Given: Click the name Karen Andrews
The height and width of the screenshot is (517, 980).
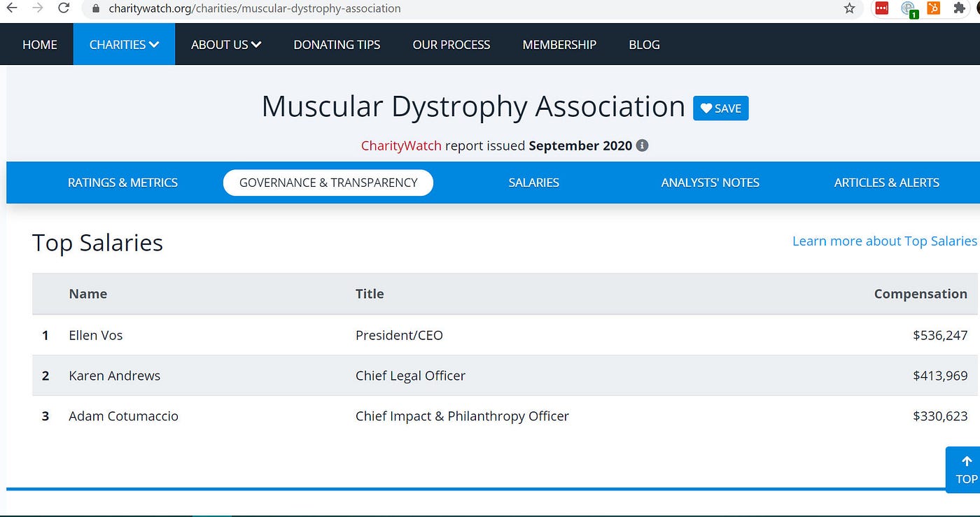Looking at the screenshot, I should point(115,376).
